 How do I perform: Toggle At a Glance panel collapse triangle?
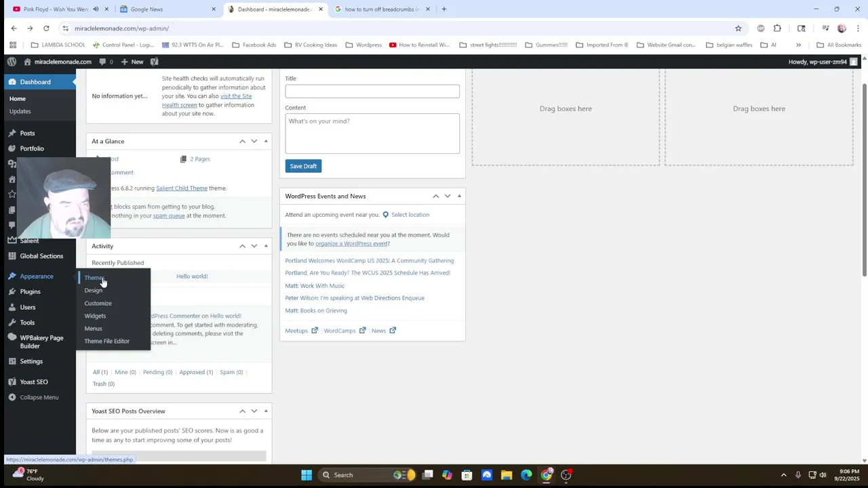[x=266, y=141]
